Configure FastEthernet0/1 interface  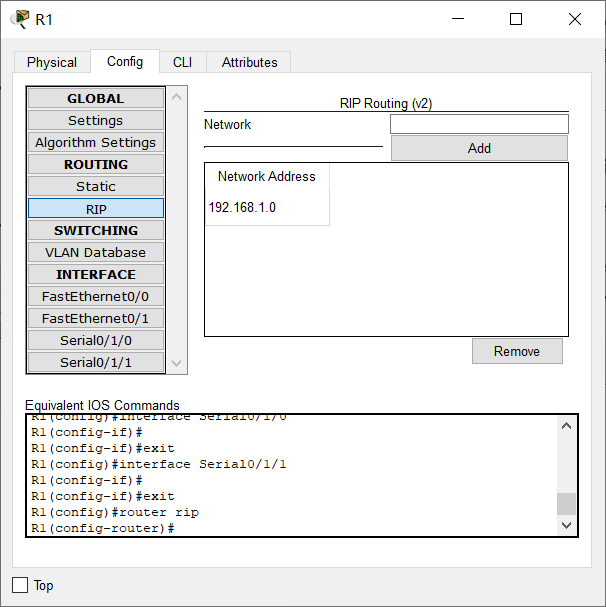pyautogui.click(x=96, y=319)
